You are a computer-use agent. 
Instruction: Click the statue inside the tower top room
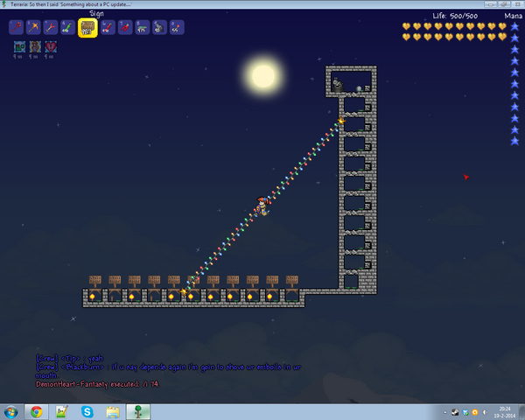coord(338,84)
